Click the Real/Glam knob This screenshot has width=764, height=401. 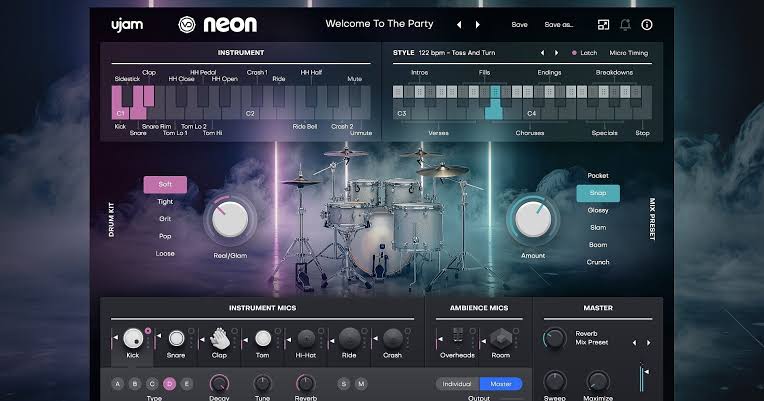point(230,220)
